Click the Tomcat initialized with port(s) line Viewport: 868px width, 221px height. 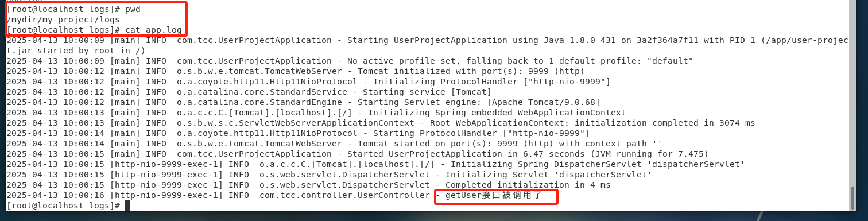point(295,71)
